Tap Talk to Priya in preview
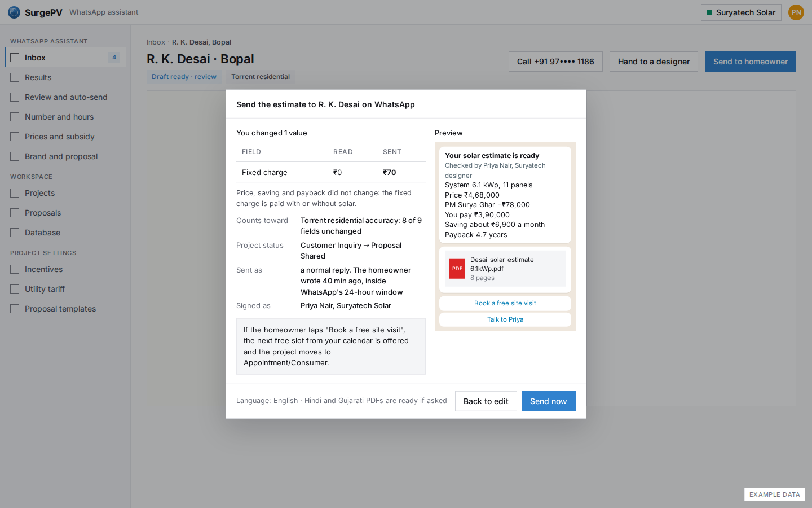This screenshot has height=508, width=812. point(505,319)
